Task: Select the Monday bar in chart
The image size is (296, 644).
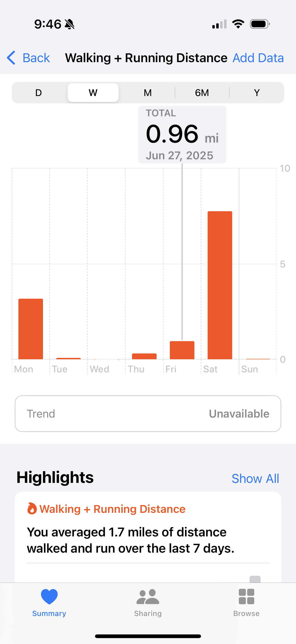Action: [31, 329]
